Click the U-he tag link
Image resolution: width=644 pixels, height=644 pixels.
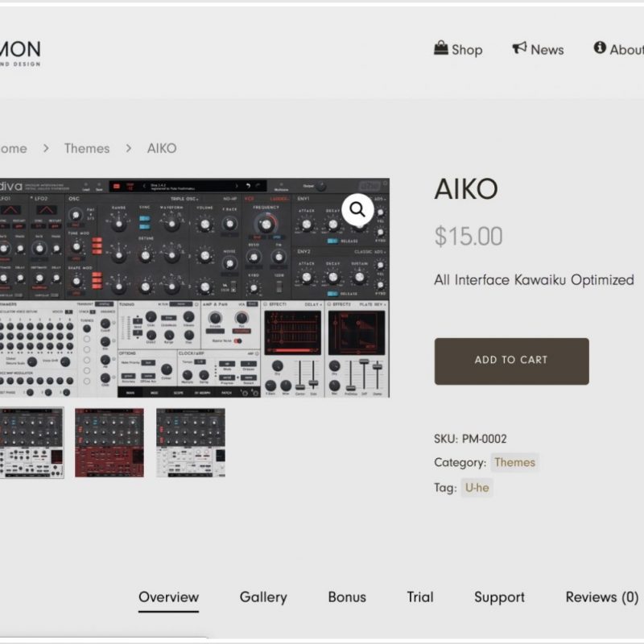click(x=477, y=487)
